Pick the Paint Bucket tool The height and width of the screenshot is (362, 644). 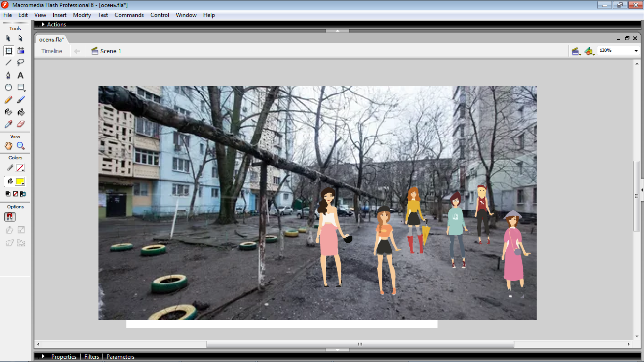click(x=21, y=112)
